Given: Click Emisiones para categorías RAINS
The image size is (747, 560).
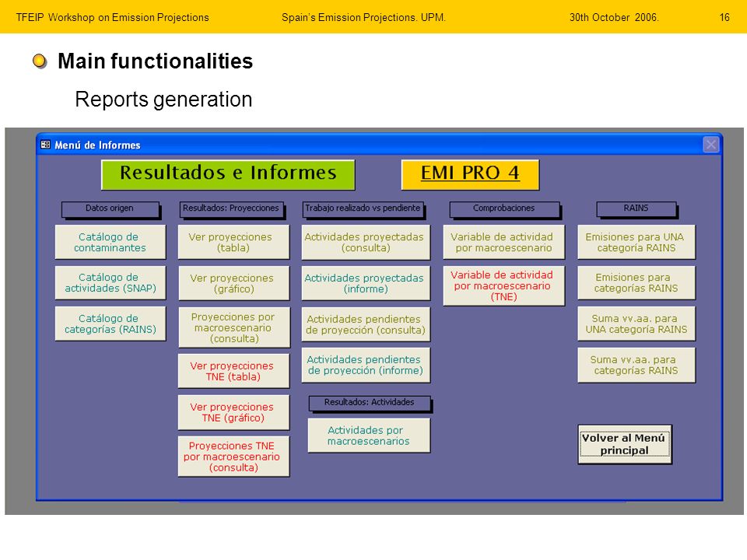Looking at the screenshot, I should click(x=636, y=282).
